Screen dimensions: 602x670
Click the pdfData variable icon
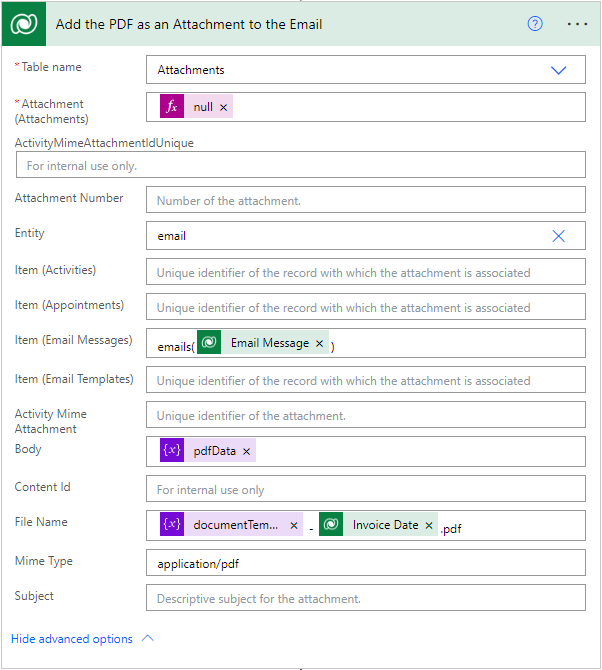click(172, 451)
